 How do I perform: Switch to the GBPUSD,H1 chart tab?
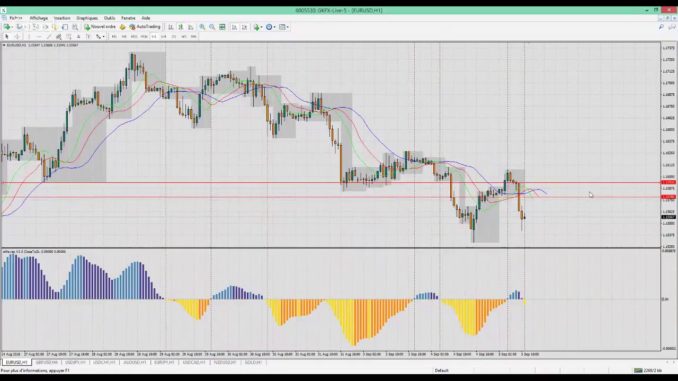[x=47, y=362]
